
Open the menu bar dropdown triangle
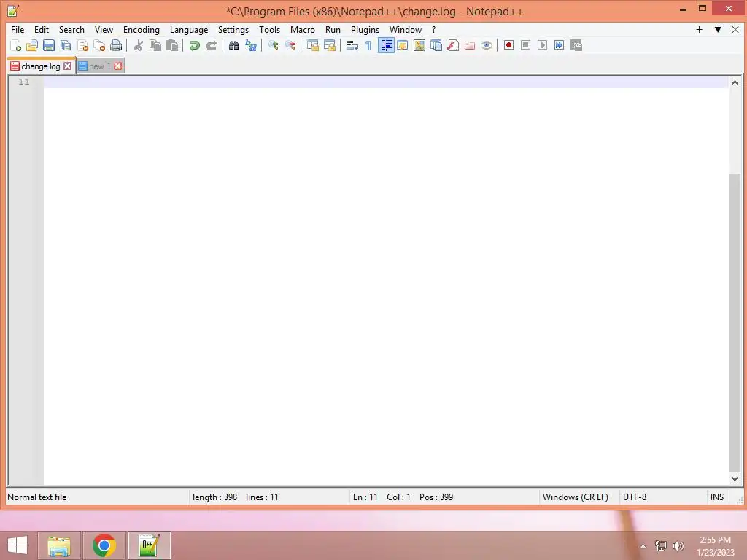[718, 29]
